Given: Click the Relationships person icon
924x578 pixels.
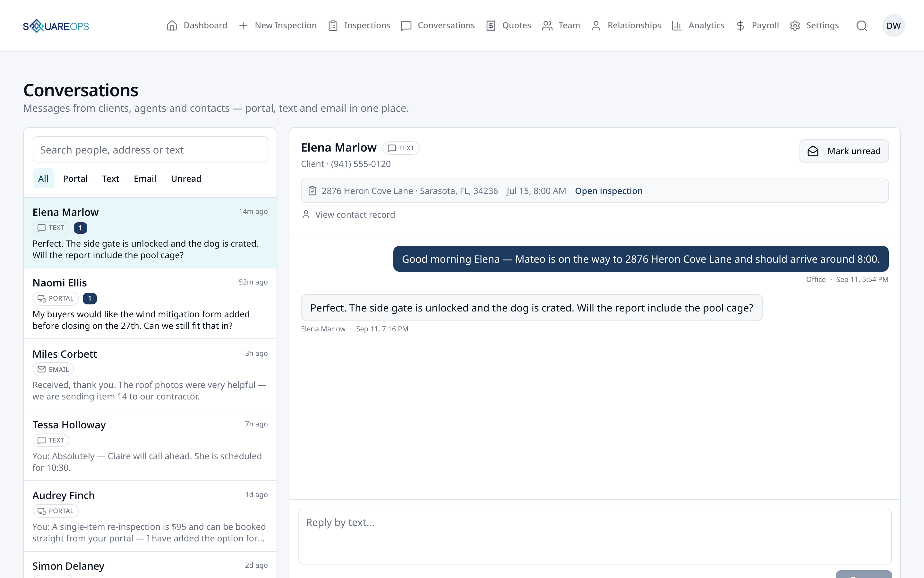Looking at the screenshot, I should [x=596, y=26].
